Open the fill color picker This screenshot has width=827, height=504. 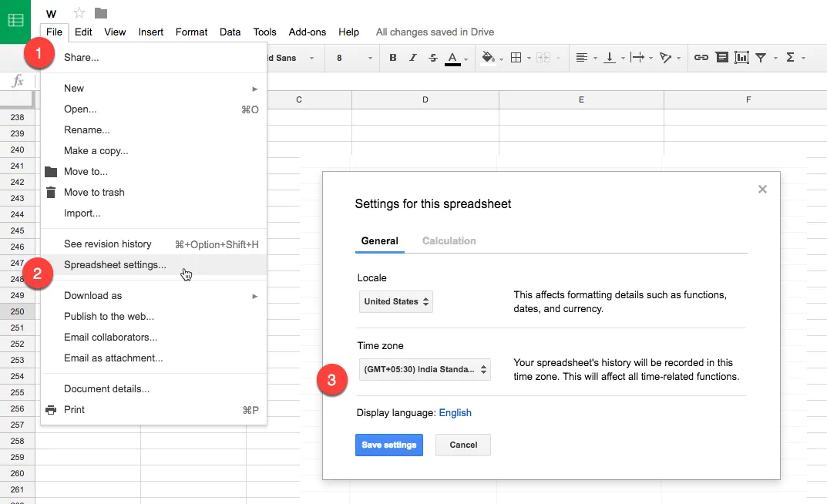pos(488,58)
